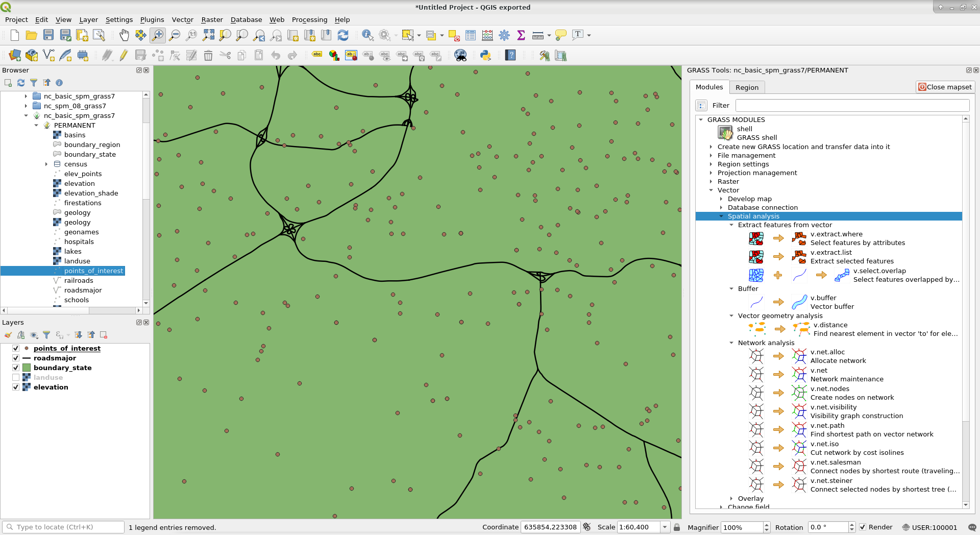Open the Scale dropdown list
The width and height of the screenshot is (980, 535).
665,527
